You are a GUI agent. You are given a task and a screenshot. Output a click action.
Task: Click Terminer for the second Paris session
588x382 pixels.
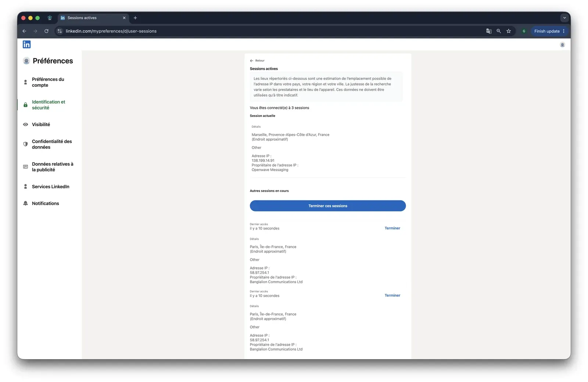(x=392, y=296)
